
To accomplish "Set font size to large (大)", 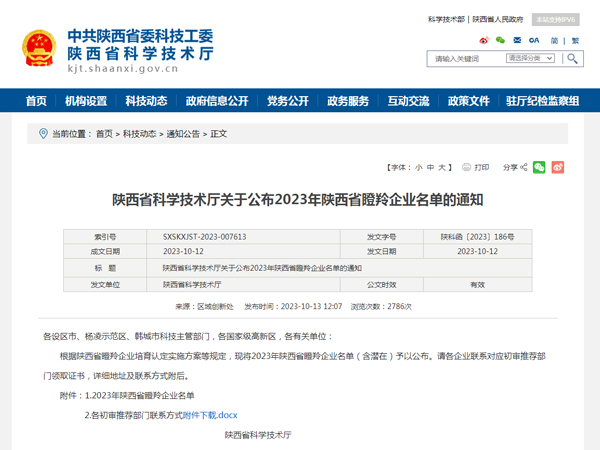I will [442, 167].
